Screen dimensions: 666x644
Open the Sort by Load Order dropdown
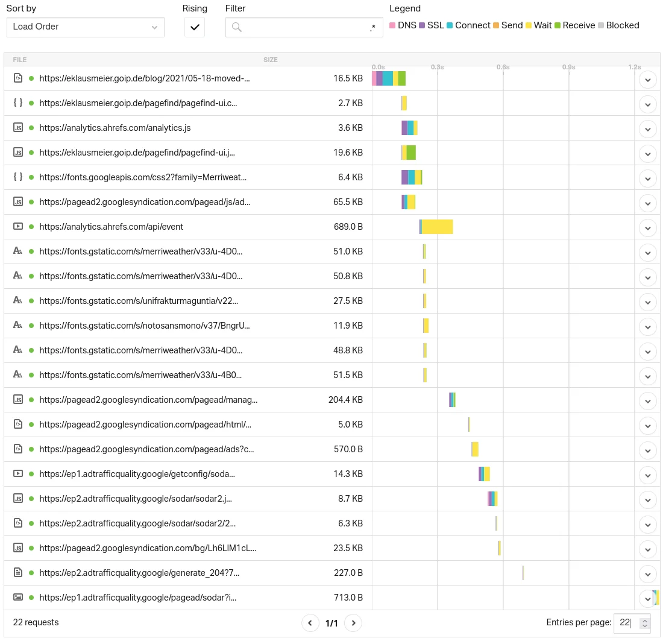click(85, 27)
